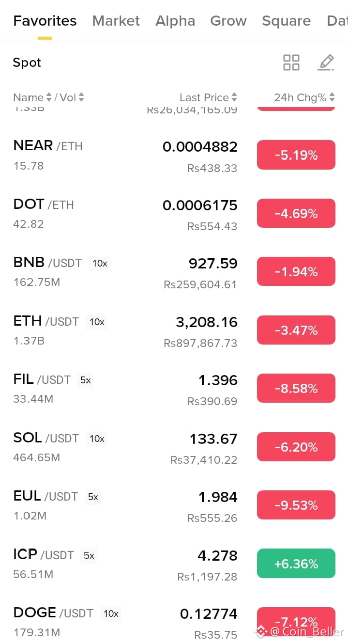Select the Favorites tab
The height and width of the screenshot is (644, 348).
[x=45, y=21]
